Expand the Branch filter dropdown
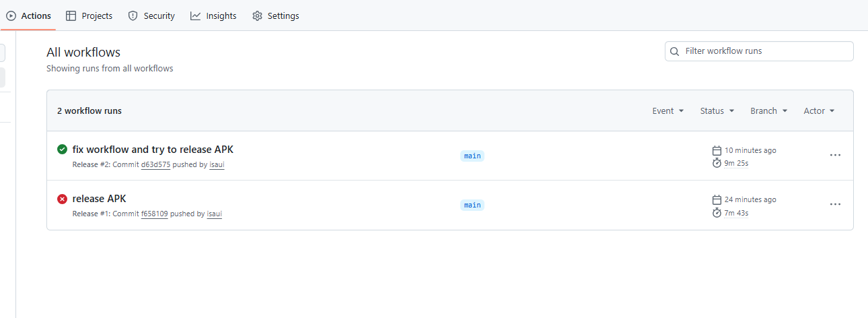Viewport: 868px width, 318px height. (x=769, y=111)
